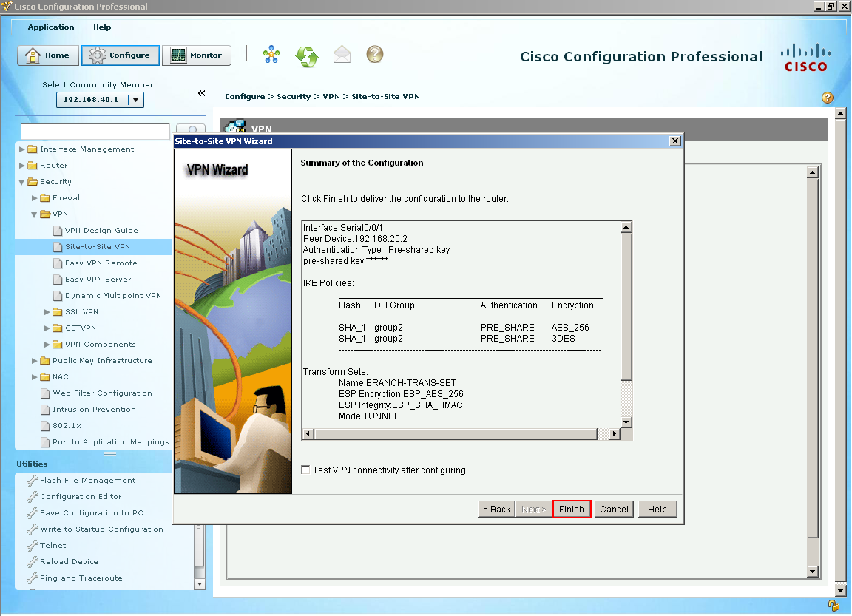Click Finish to deliver the configuration
The width and height of the screenshot is (852, 616).
[572, 509]
